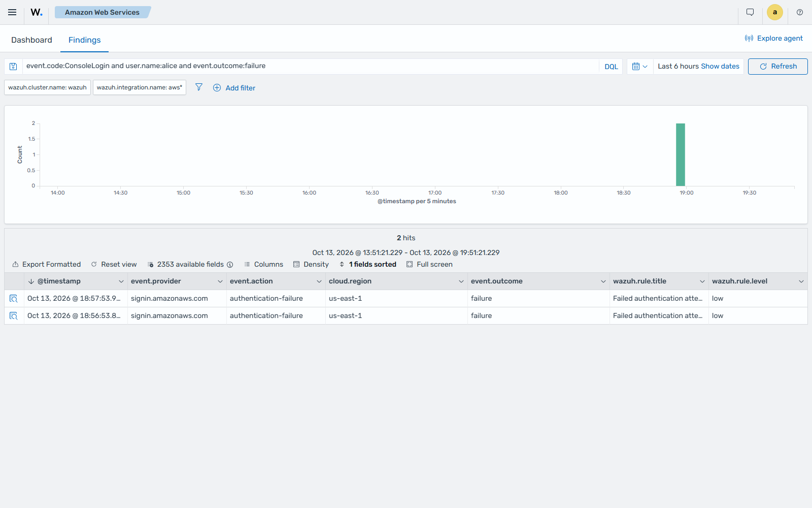
Task: Open the feedback/news feed icon
Action: pyautogui.click(x=750, y=12)
